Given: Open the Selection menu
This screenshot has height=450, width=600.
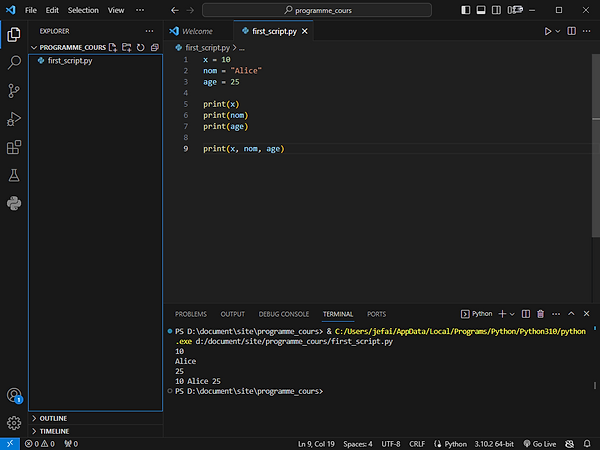Looking at the screenshot, I should pos(83,10).
